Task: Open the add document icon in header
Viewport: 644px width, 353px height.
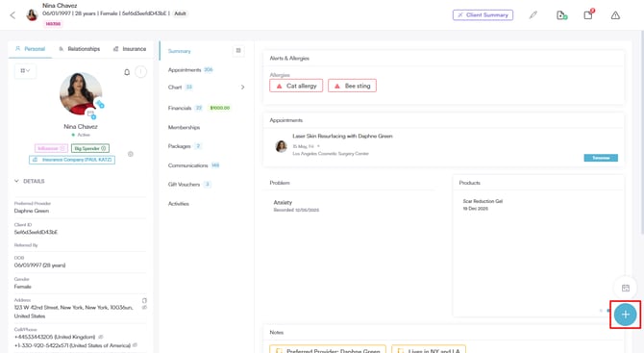Action: [561, 15]
